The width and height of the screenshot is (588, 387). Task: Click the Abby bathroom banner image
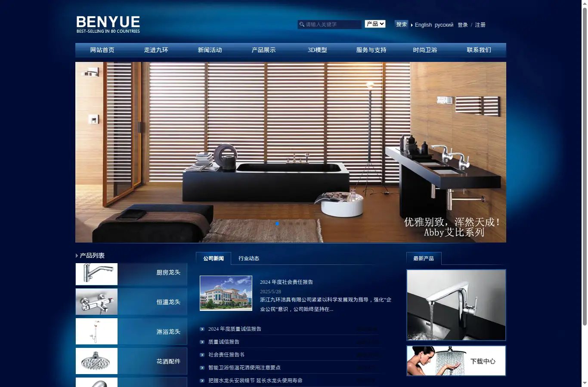(291, 152)
